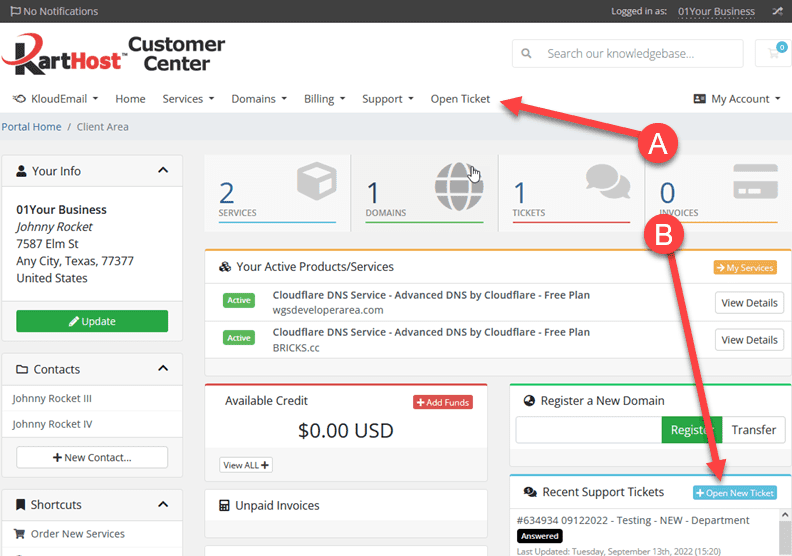The height and width of the screenshot is (556, 792).
Task: Click the Recent Support Tickets comments icon
Action: (530, 492)
